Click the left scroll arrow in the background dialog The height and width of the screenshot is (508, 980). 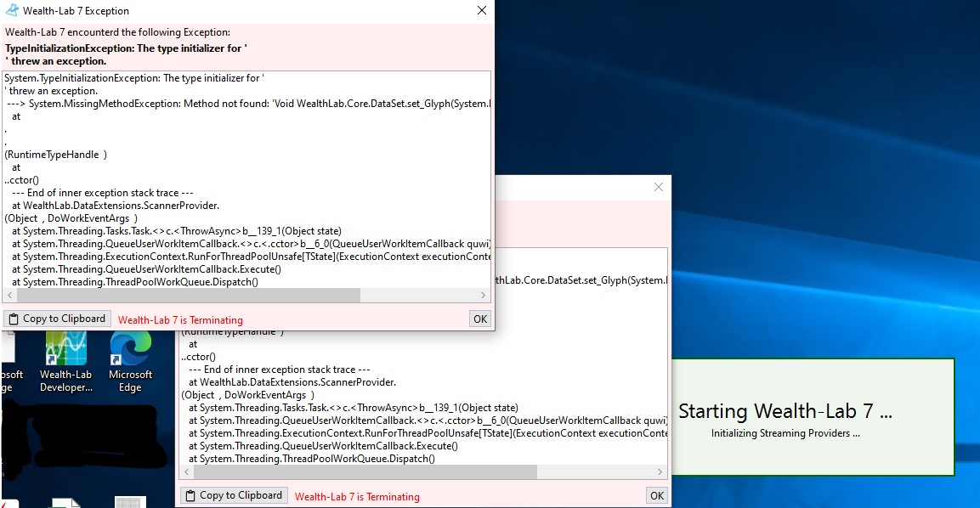coord(186,471)
